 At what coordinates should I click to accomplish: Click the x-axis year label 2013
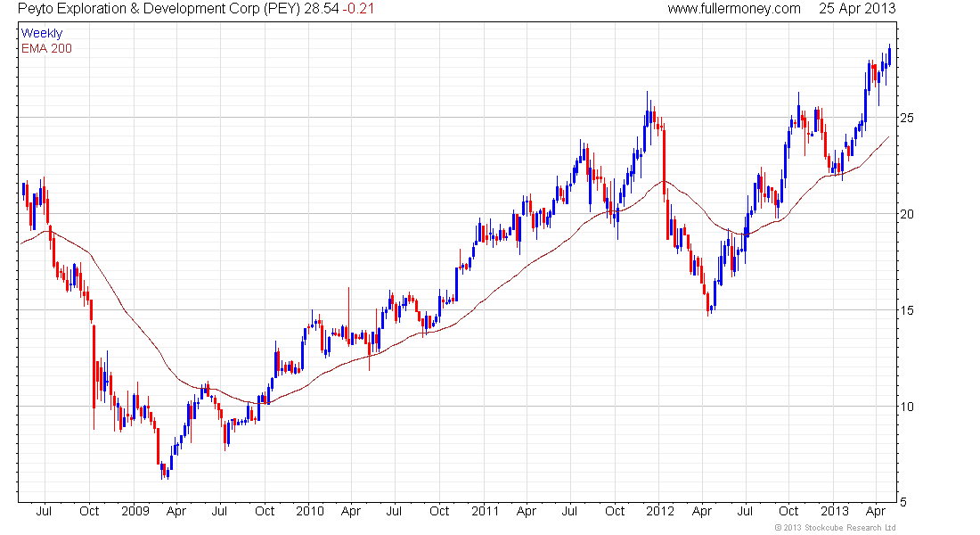pos(835,511)
